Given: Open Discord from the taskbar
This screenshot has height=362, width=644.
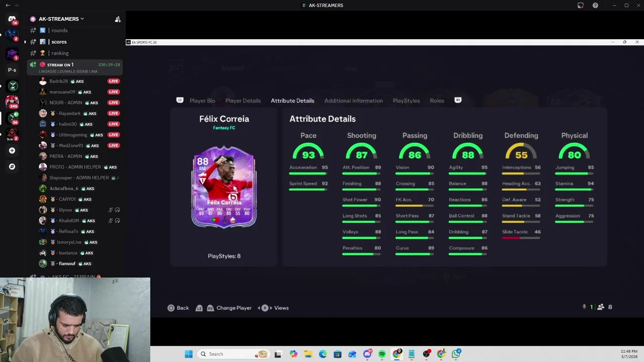Looking at the screenshot, I should coord(367,354).
